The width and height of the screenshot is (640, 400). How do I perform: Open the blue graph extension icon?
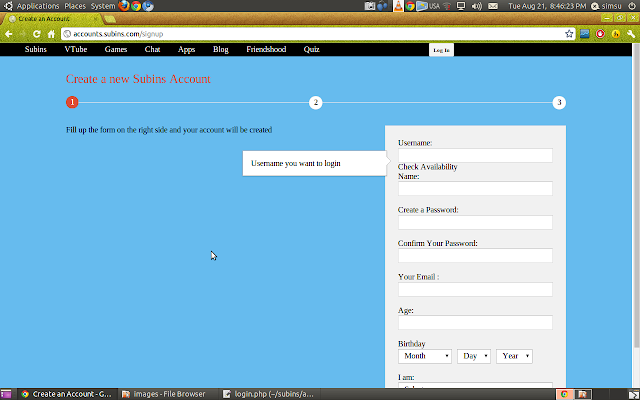pos(584,34)
